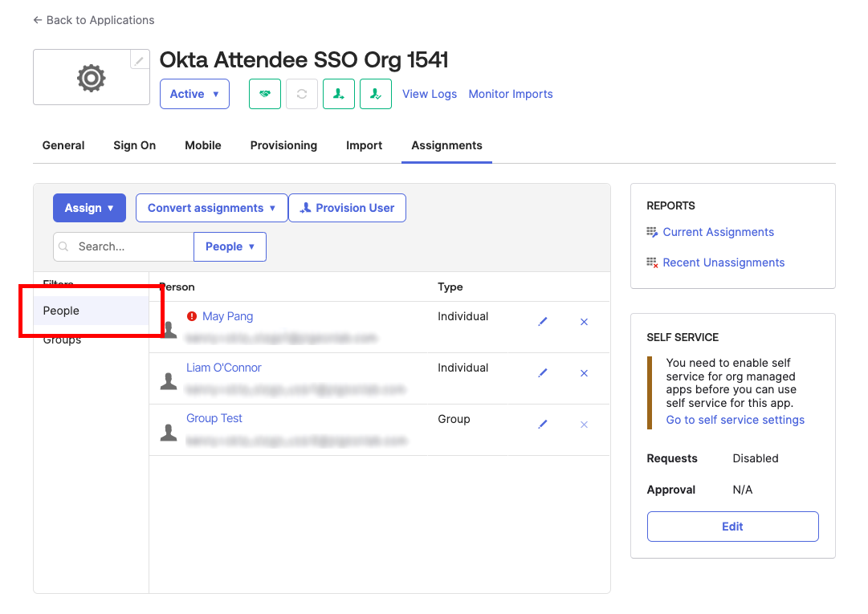Click the magnifier icon in the search box
Screen dimensions: 868x614
tap(63, 246)
